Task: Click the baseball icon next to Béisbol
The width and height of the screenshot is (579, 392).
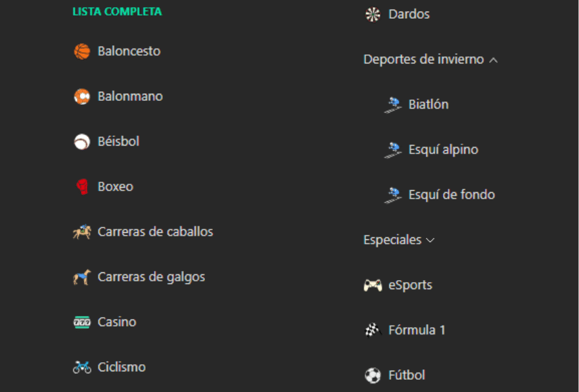Action: 82,142
